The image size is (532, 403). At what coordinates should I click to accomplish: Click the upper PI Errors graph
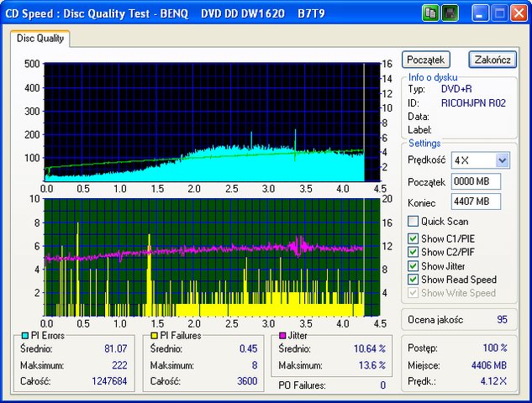click(212, 122)
